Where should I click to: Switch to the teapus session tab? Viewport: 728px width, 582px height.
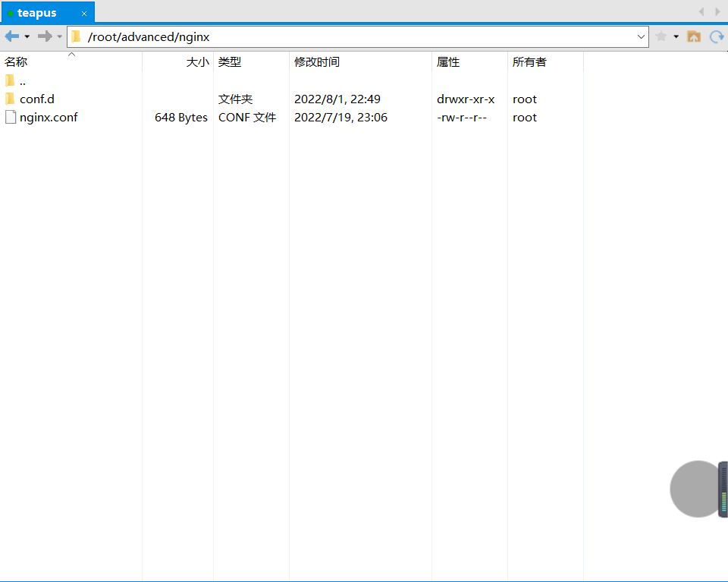point(38,13)
